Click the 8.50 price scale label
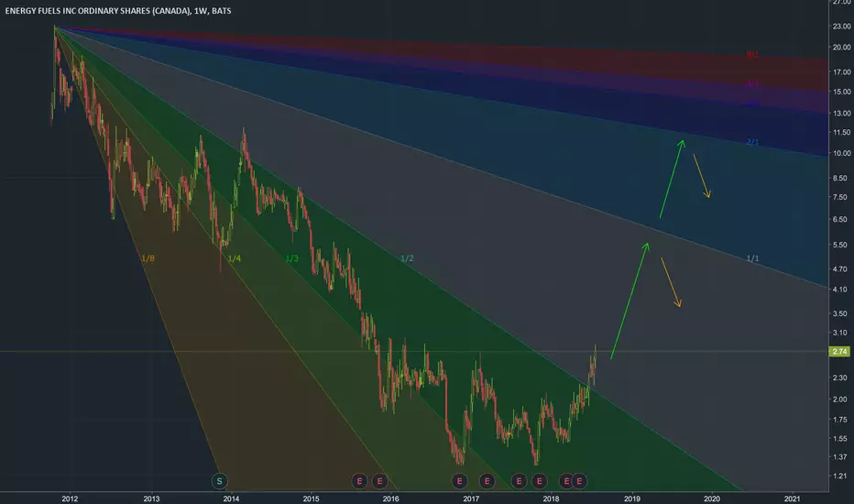Screen dimensions: 854x504 click(x=839, y=178)
